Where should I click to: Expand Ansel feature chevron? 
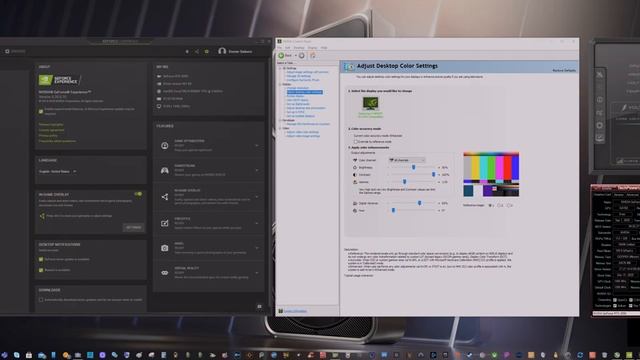257,248
